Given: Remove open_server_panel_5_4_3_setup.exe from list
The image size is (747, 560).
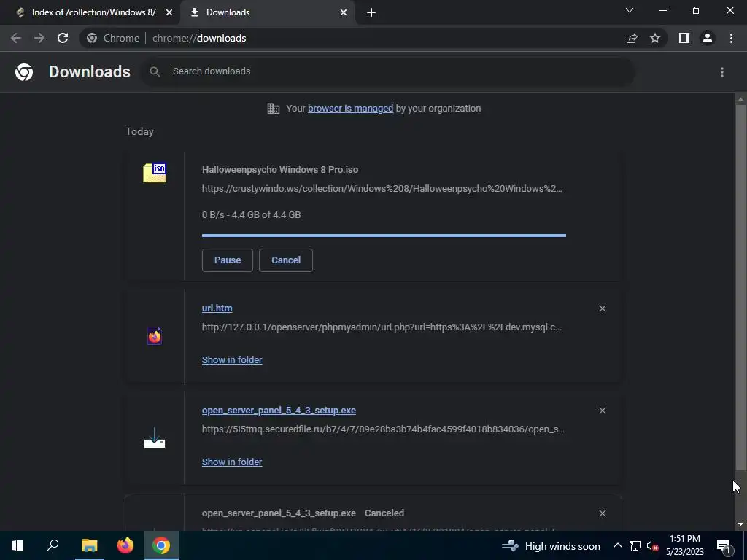Looking at the screenshot, I should (x=602, y=411).
